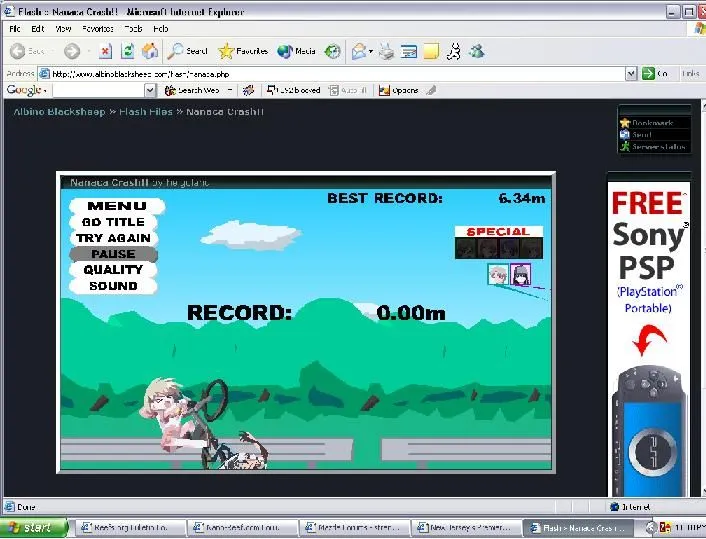Toggle QUALITY in the game menu

113,270
